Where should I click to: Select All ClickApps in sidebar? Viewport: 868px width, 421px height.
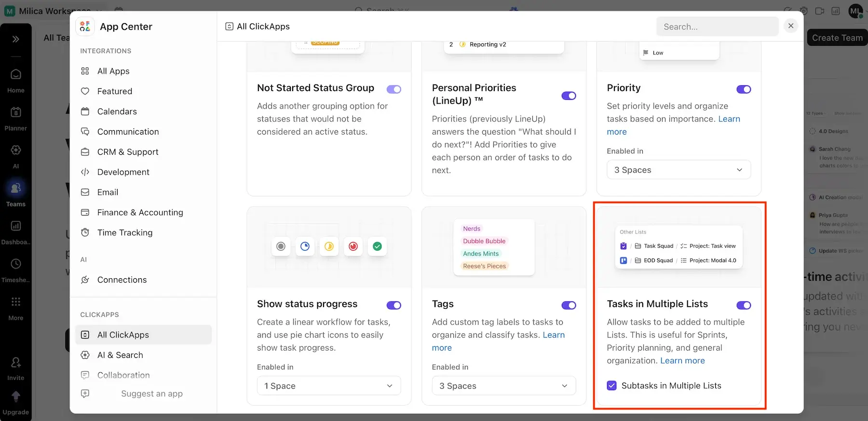pos(143,335)
